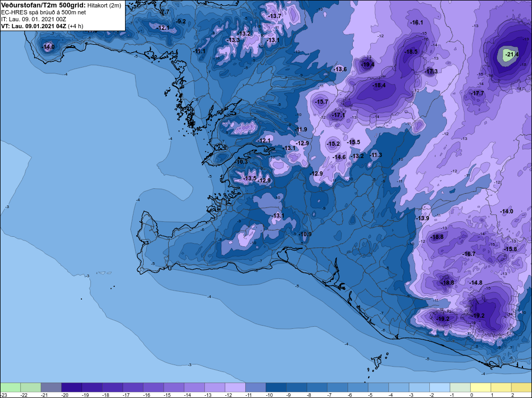Click the title 'Veðurstofan/T2m 500grid: Hitakort (2m)'

[61, 5]
